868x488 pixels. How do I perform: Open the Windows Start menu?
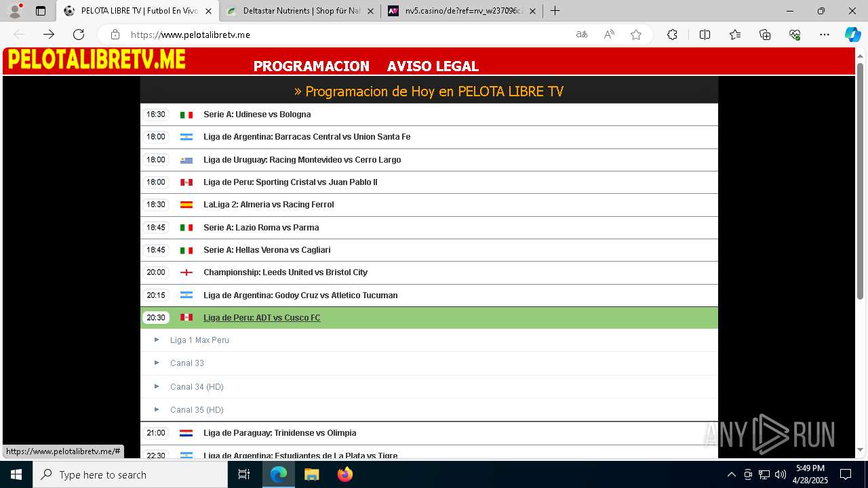click(16, 474)
